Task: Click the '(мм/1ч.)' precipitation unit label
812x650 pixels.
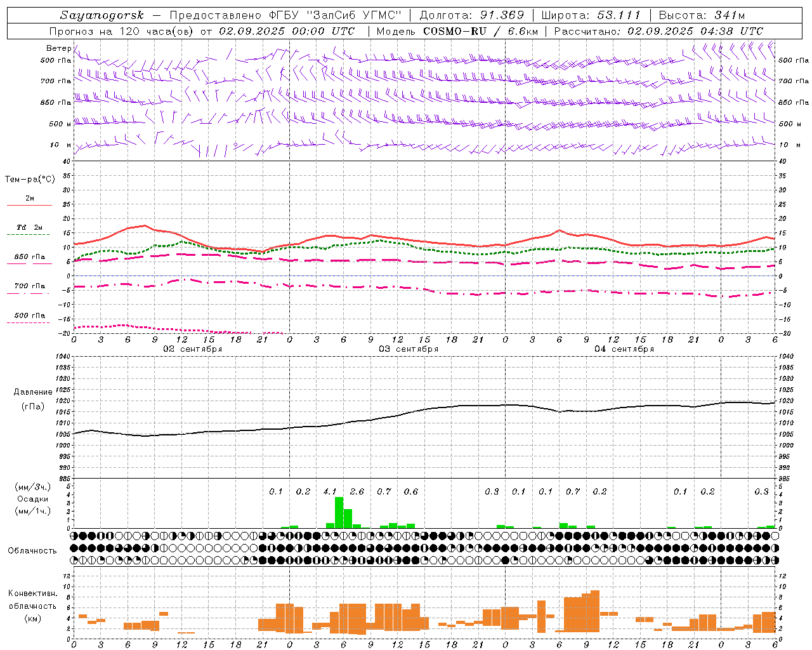Action: (33, 511)
